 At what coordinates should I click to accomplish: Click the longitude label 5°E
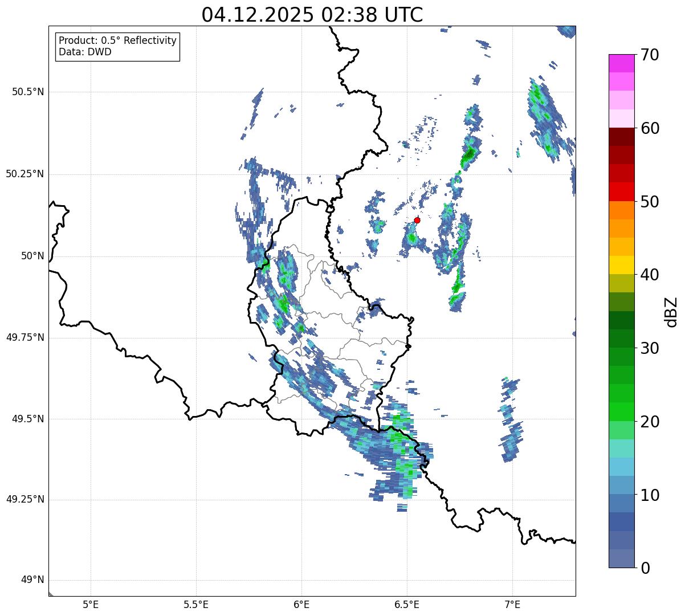91,604
